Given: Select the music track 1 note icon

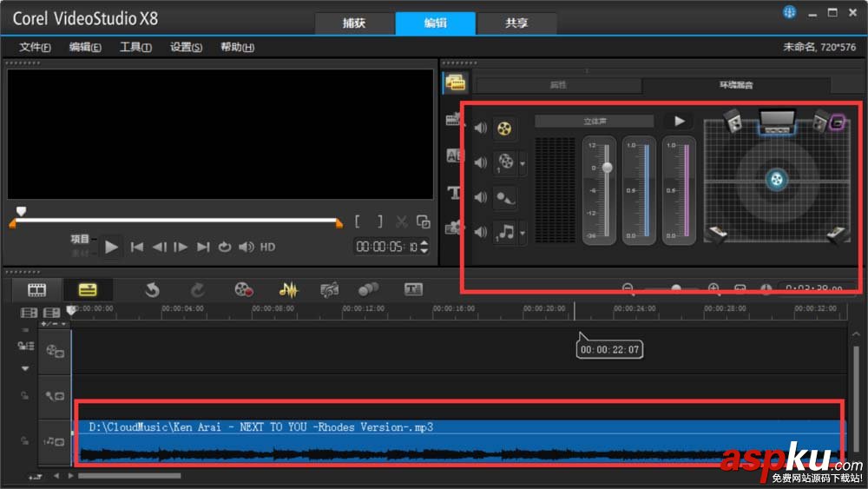Looking at the screenshot, I should click(x=505, y=232).
